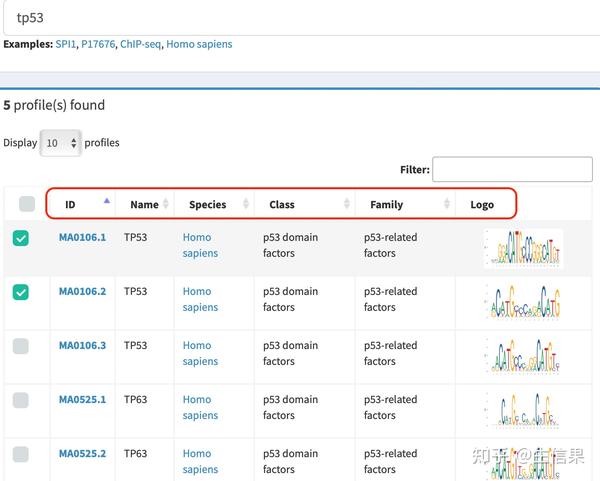Image resolution: width=600 pixels, height=481 pixels.
Task: Toggle the select-all header checkbox
Action: 27,204
